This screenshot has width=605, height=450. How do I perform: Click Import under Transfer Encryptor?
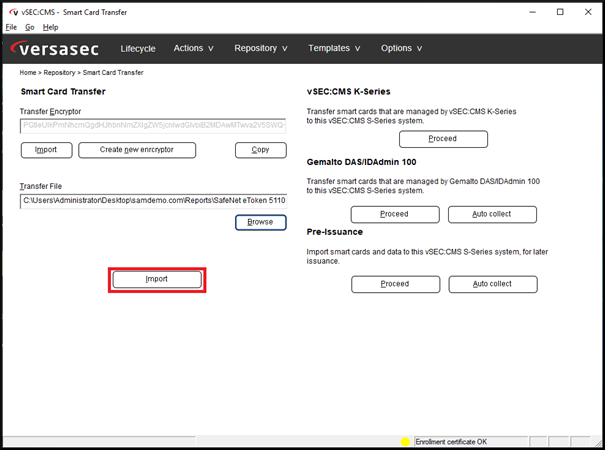click(46, 150)
